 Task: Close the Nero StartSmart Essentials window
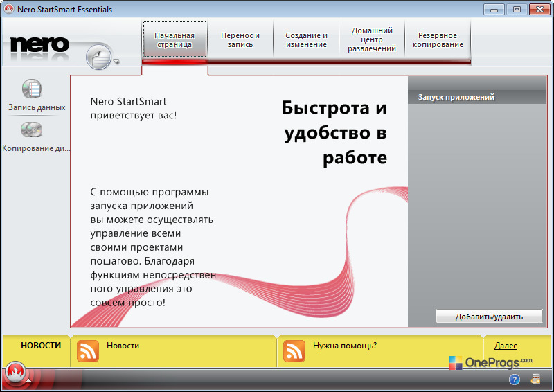[x=539, y=10]
